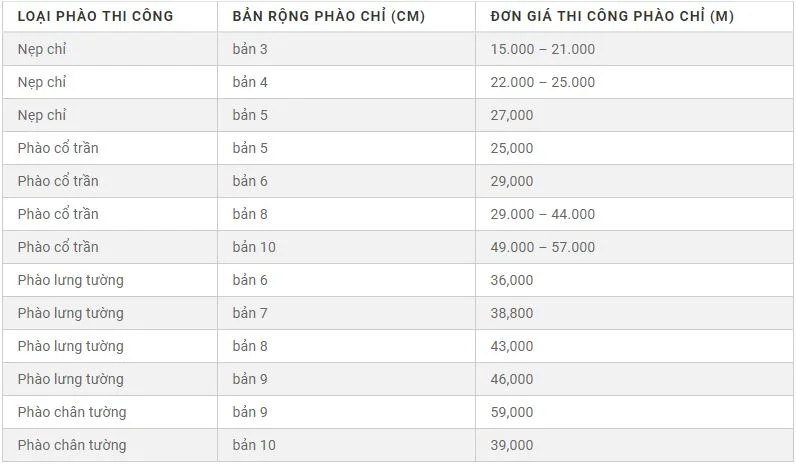Select the "bản 3" width cell

[x=250, y=49]
